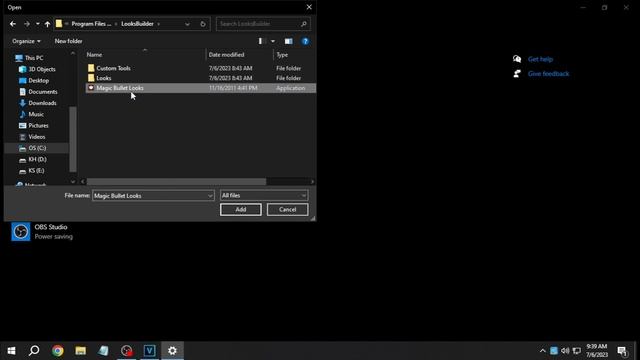This screenshot has width=640, height=360.
Task: Open the Give feedback link
Action: (x=548, y=74)
